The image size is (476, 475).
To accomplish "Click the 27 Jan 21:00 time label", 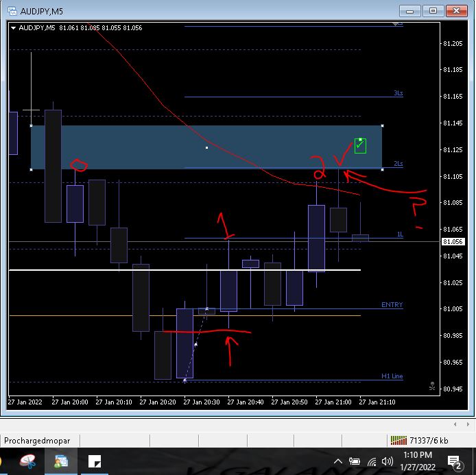I will (333, 402).
